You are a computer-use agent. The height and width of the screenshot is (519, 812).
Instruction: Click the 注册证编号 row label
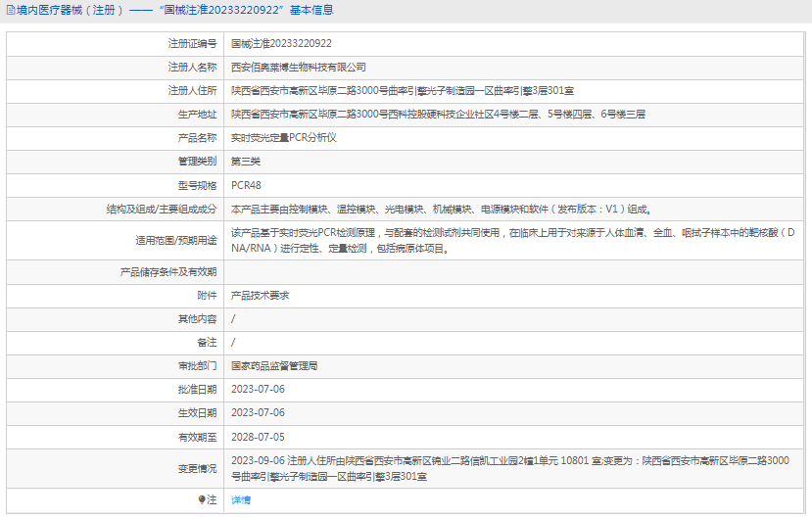tap(192, 43)
